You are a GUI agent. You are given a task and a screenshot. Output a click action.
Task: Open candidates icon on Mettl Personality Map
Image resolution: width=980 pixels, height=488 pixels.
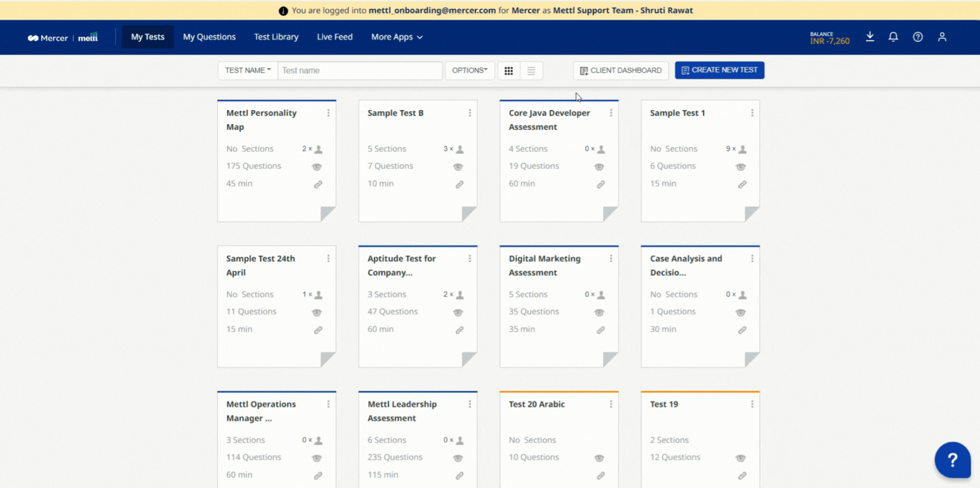coord(318,149)
